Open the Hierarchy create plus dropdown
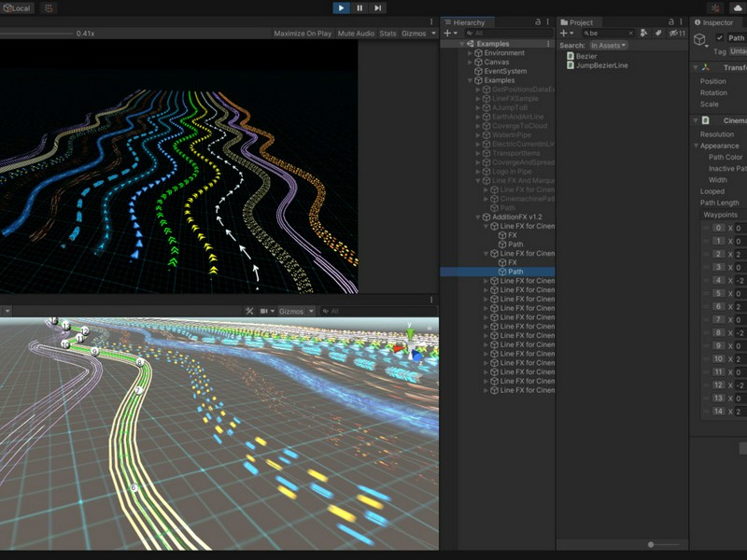This screenshot has width=747, height=560. point(450,33)
